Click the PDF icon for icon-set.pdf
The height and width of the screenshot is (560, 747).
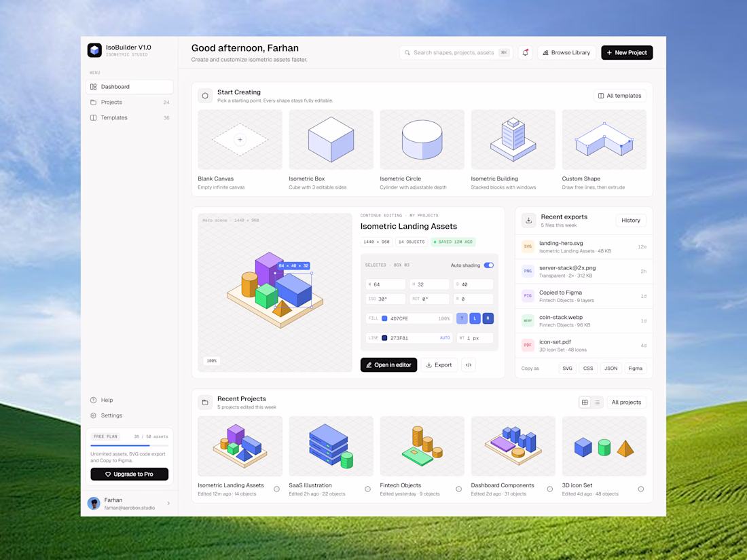click(528, 346)
